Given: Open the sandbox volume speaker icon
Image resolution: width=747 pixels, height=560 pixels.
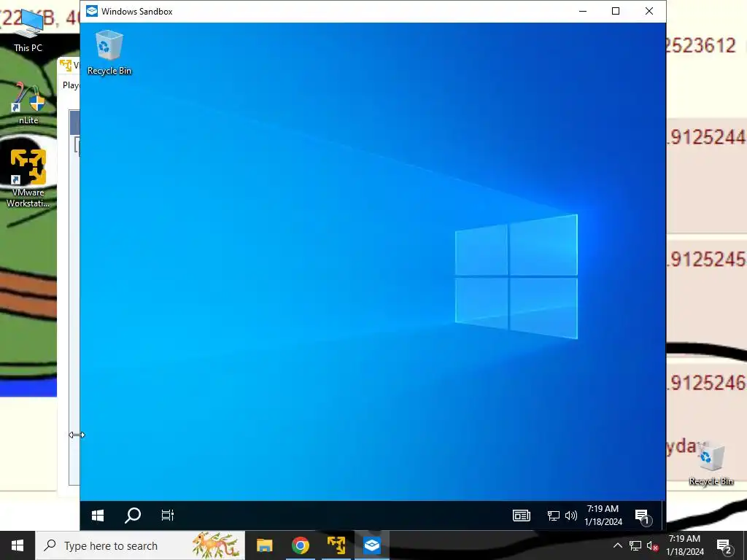Looking at the screenshot, I should (x=570, y=516).
